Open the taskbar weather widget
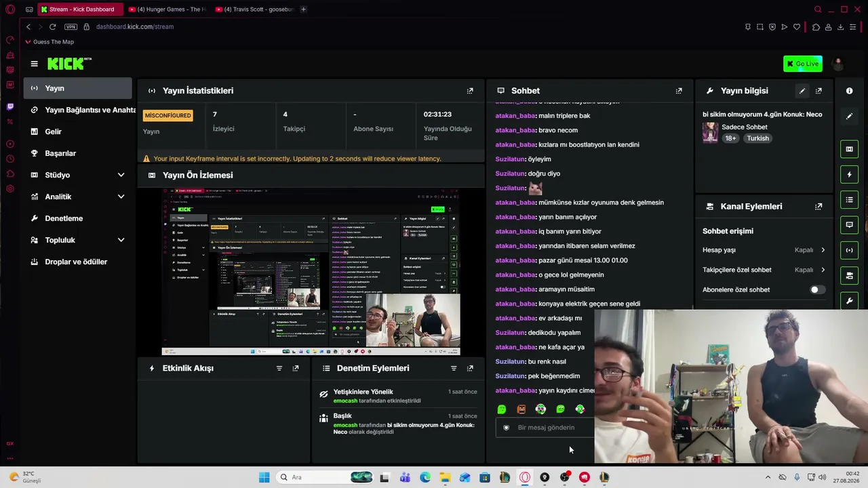Screen dimensions: 868x488 pyautogui.click(x=26, y=477)
